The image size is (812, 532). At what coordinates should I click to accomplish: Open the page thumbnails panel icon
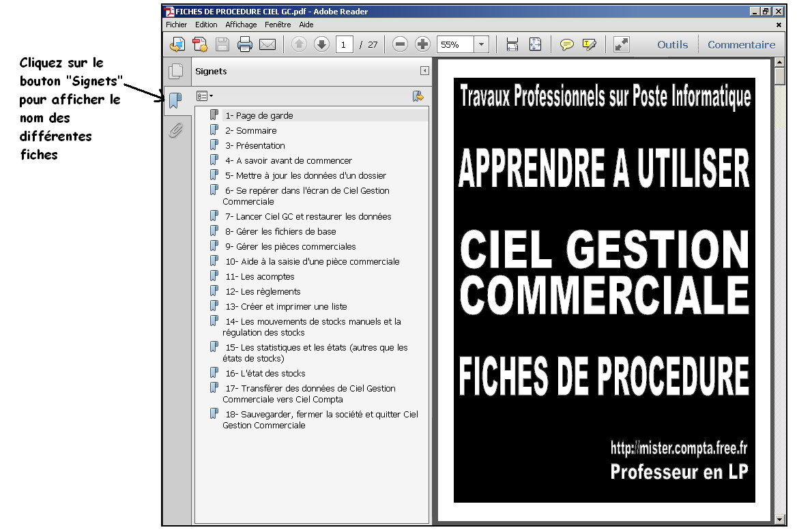click(175, 71)
